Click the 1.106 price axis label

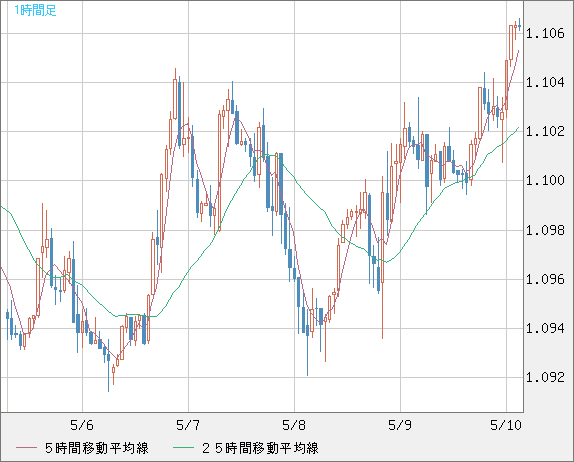tap(545, 34)
